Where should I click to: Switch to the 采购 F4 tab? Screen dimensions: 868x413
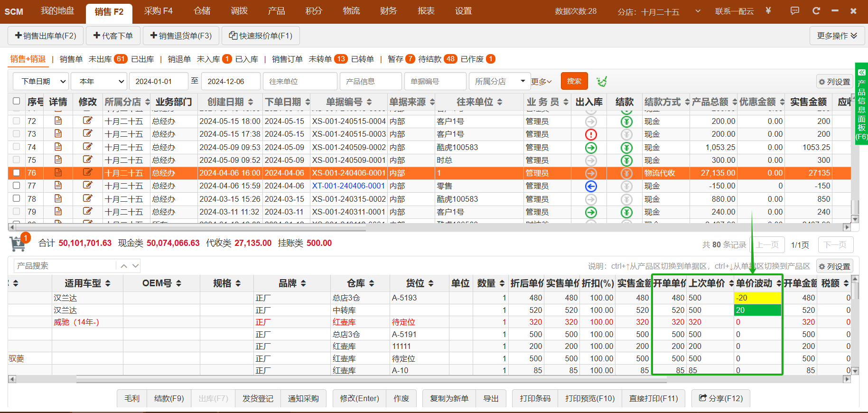pyautogui.click(x=158, y=11)
